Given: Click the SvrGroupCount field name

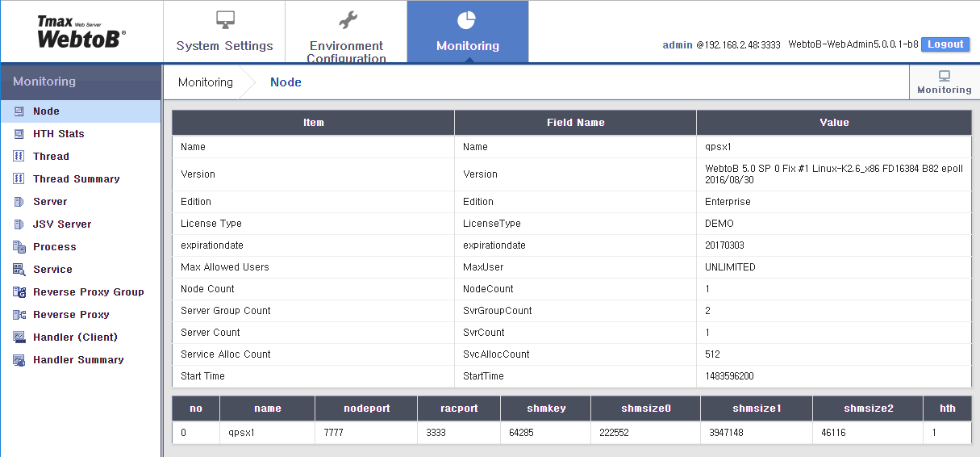Looking at the screenshot, I should click(x=497, y=311).
